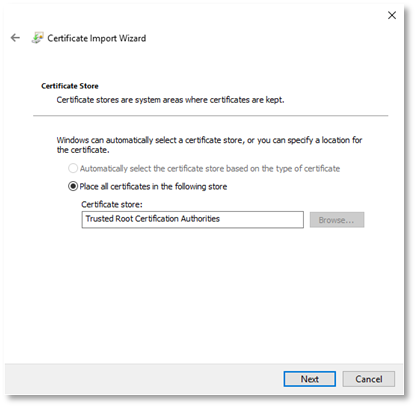The height and width of the screenshot is (407, 416).
Task: Click the horizontal separator under the heading
Action: [211, 116]
